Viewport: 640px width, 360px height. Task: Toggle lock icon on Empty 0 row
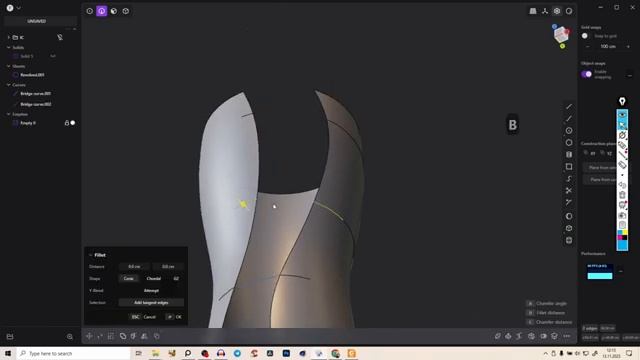coord(67,123)
